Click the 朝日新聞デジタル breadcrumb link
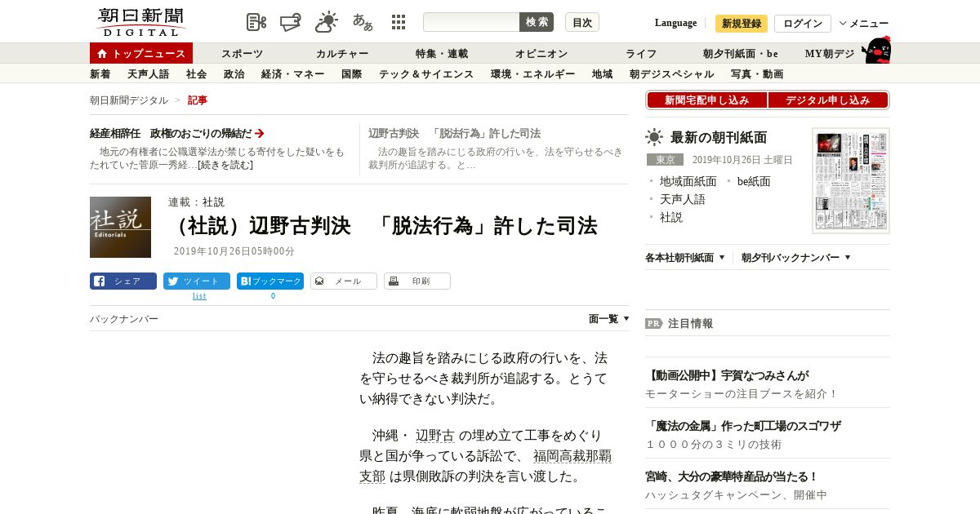980x514 pixels. [129, 100]
